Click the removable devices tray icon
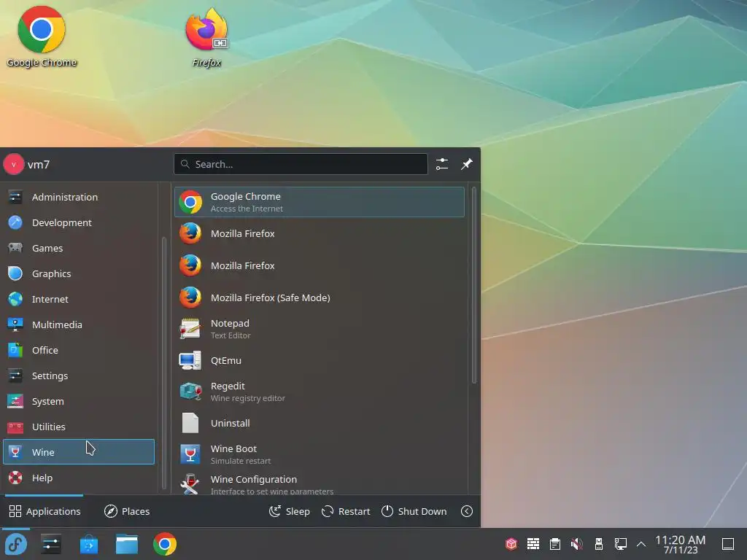Image resolution: width=747 pixels, height=560 pixels. (x=599, y=544)
